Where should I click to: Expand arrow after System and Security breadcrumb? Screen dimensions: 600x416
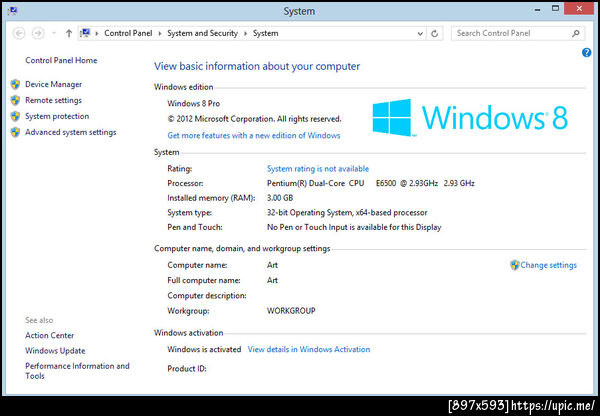(245, 34)
